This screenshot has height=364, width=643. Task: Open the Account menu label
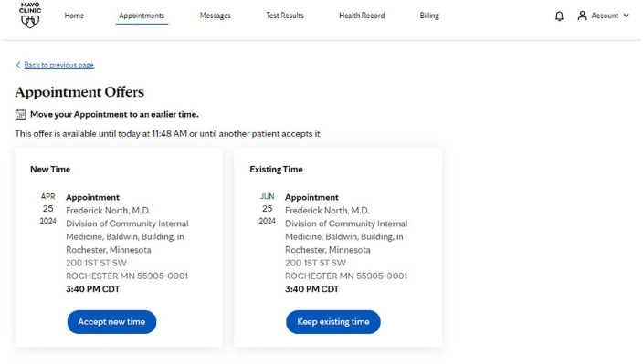click(605, 16)
